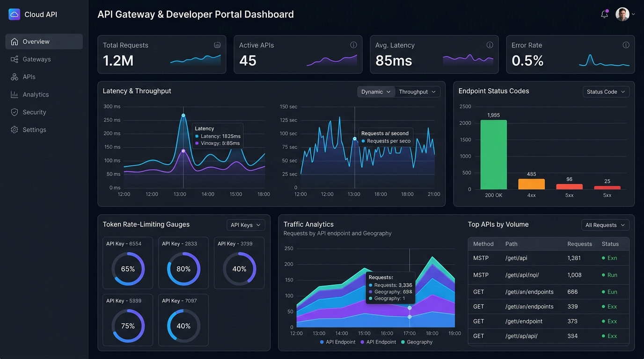Viewport: 644px width, 359px height.
Task: Show info for Avg. Latency card
Action: tap(490, 45)
